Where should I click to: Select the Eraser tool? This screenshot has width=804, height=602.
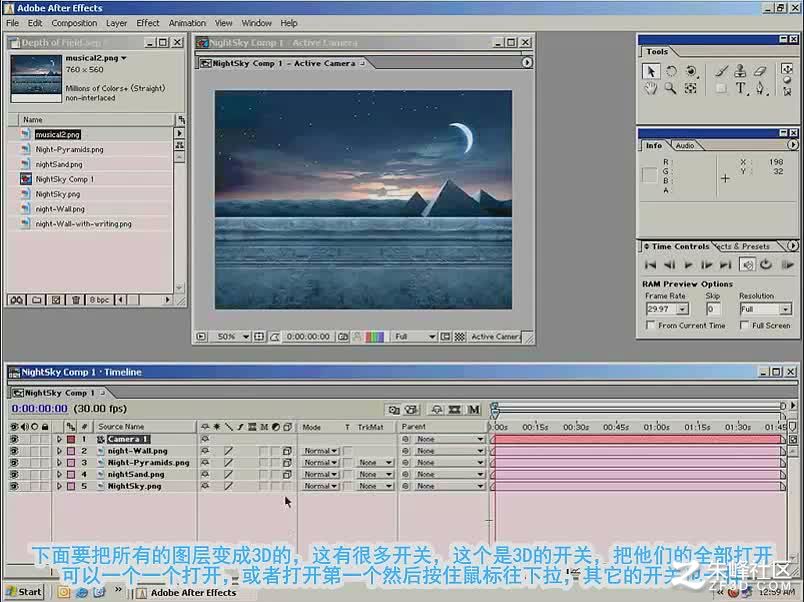(x=760, y=71)
